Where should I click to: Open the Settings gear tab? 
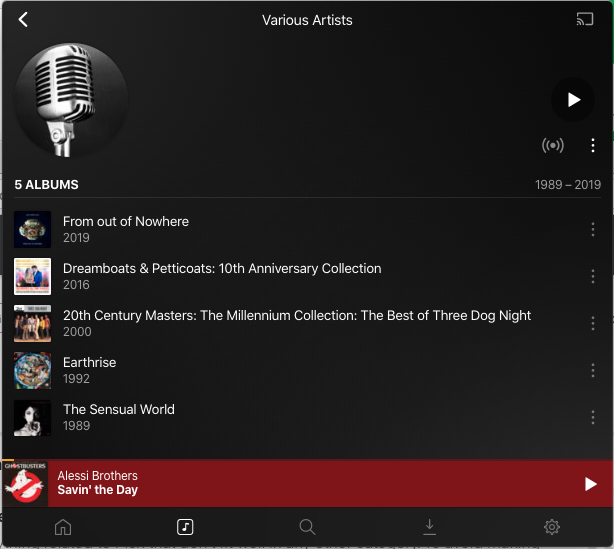[552, 527]
